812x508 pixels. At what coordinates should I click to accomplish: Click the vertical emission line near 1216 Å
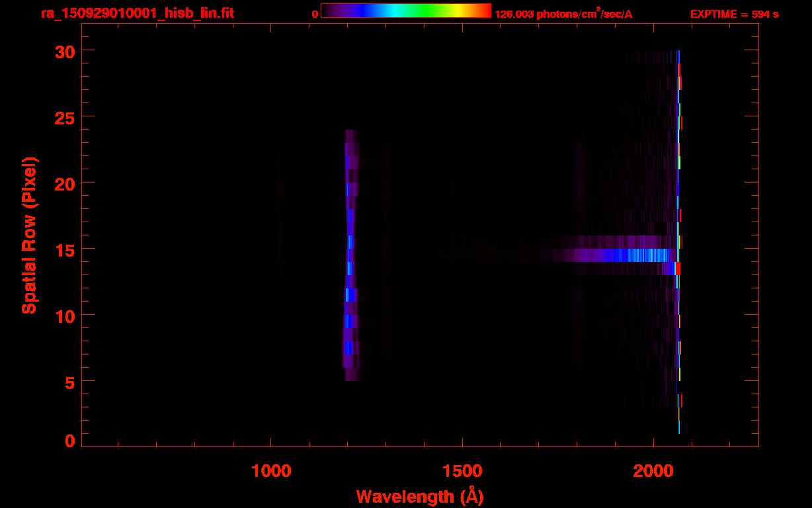click(350, 255)
